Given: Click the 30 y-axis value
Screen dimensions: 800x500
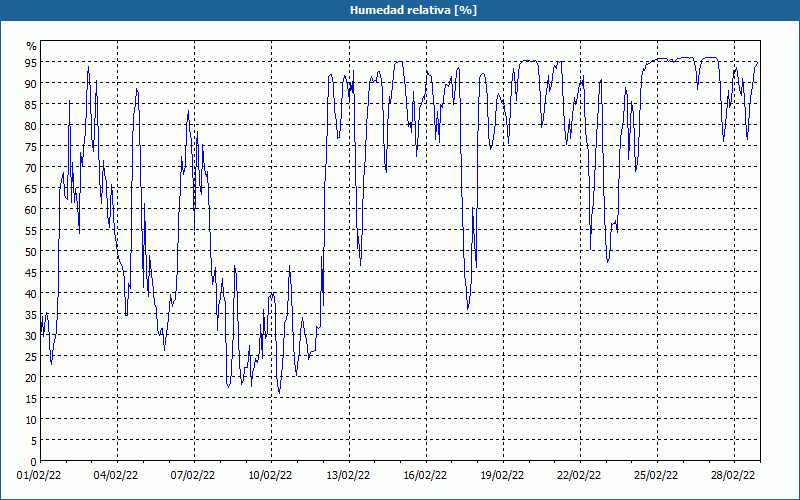Looking at the screenshot, I should click(31, 336).
